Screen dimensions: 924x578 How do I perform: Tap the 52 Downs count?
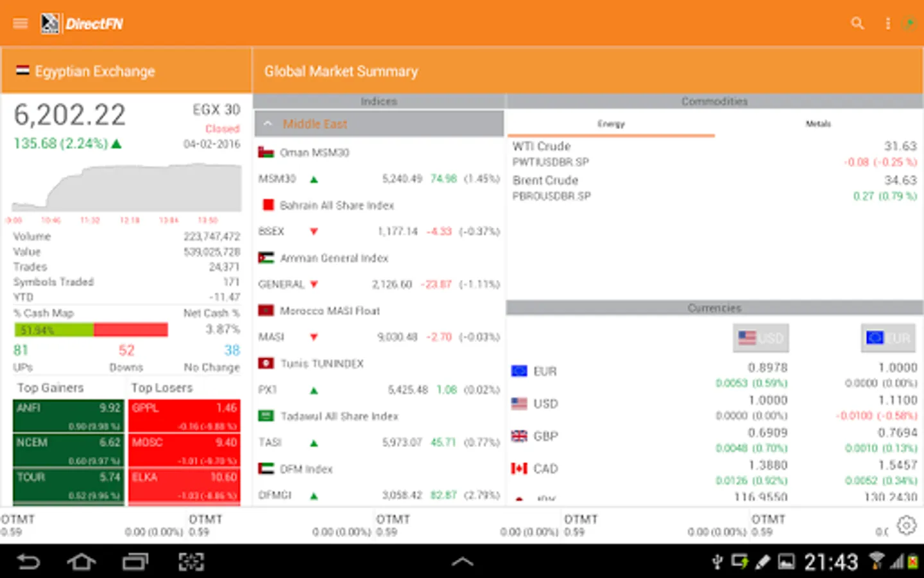[x=126, y=351]
